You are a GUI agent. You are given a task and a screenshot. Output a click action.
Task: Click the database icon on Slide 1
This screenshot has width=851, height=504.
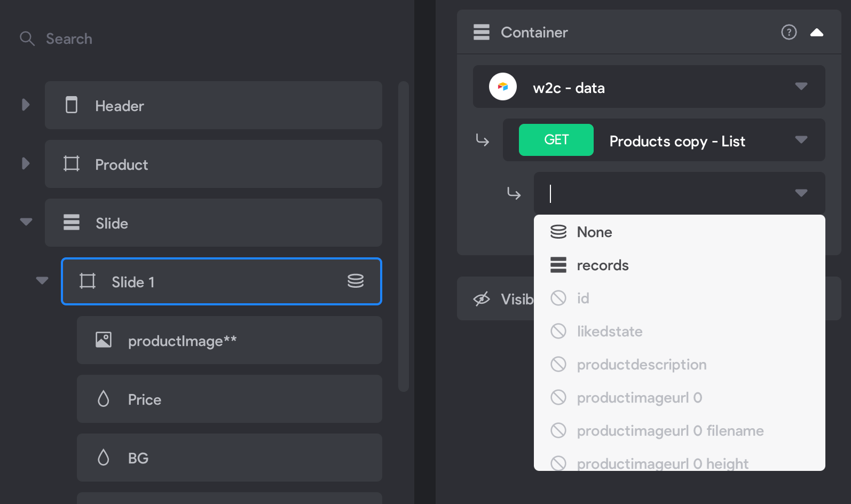pos(356,281)
